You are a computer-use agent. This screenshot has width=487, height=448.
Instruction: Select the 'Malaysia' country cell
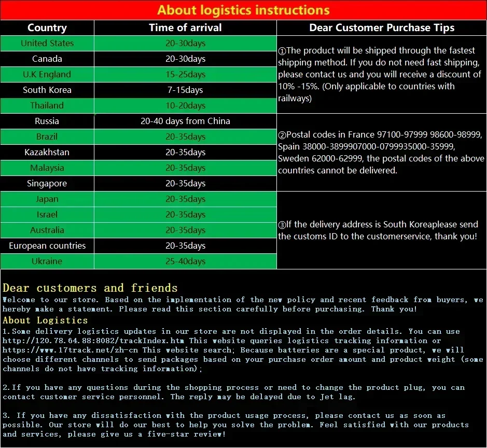click(47, 168)
